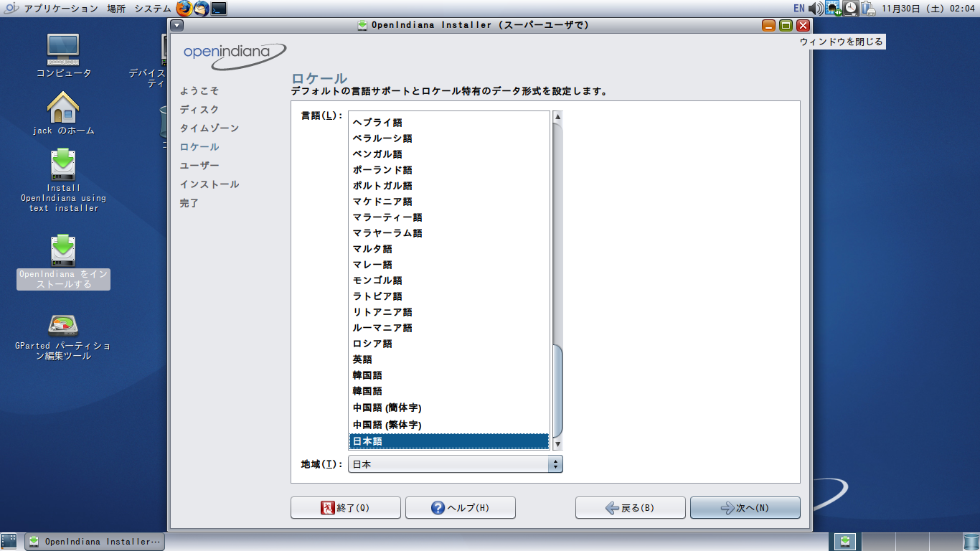Click ようこそ step in installer sidebar
Screen dimensions: 980x551
(199, 91)
